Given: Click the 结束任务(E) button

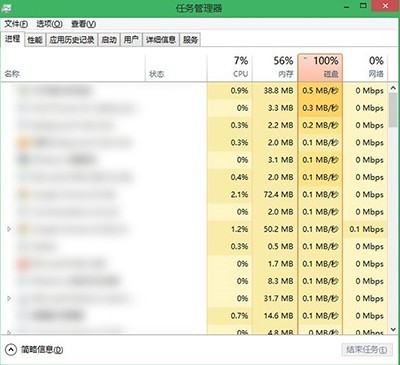Looking at the screenshot, I should 367,349.
